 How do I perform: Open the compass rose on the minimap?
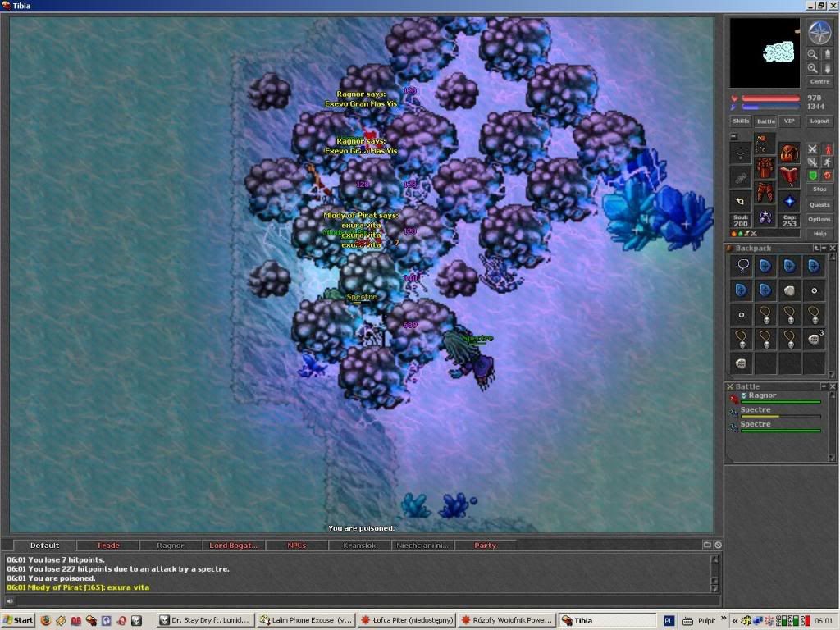click(819, 33)
